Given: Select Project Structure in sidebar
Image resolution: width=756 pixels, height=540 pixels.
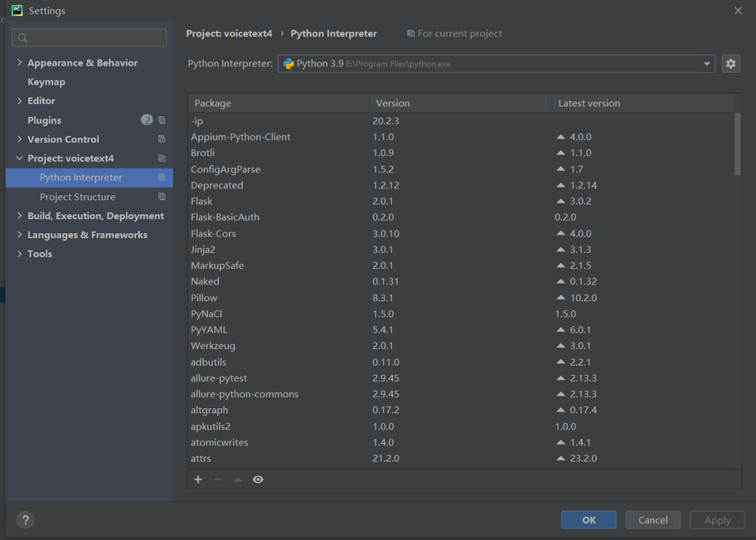Looking at the screenshot, I should click(x=89, y=197).
